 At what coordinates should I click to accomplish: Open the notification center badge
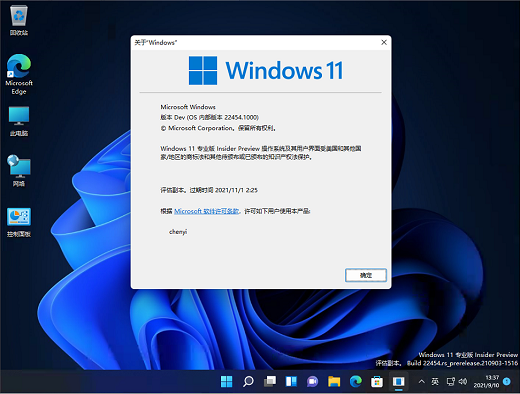507,381
